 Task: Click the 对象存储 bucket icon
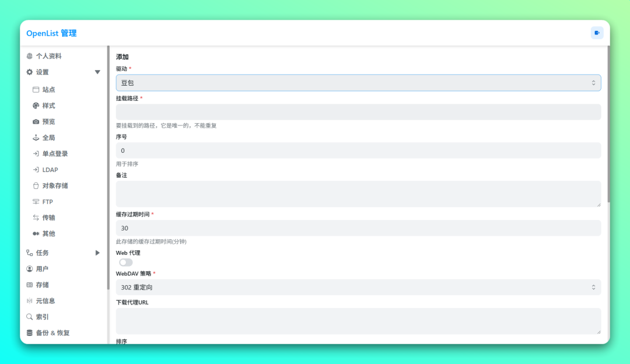(36, 185)
